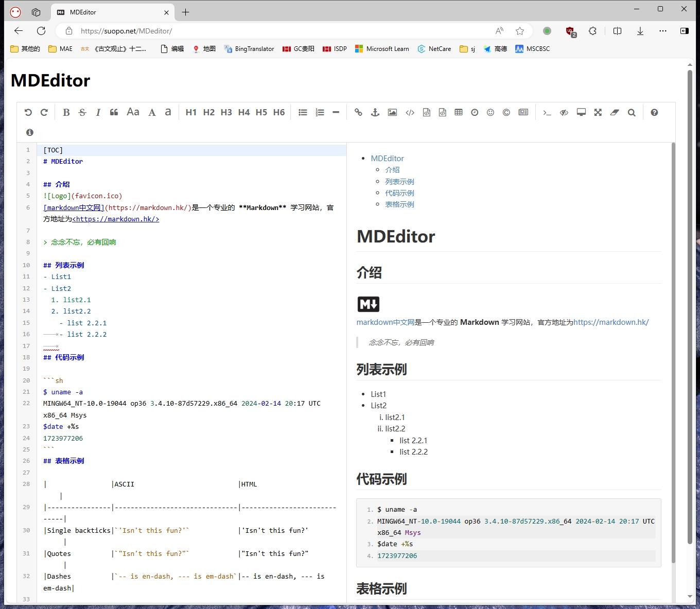Open the editor about info icon
This screenshot has width=700, height=609.
[30, 132]
